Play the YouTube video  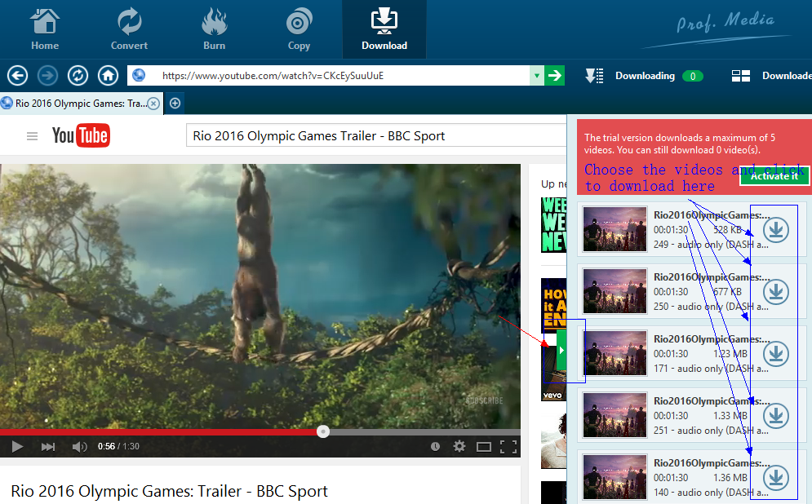17,446
